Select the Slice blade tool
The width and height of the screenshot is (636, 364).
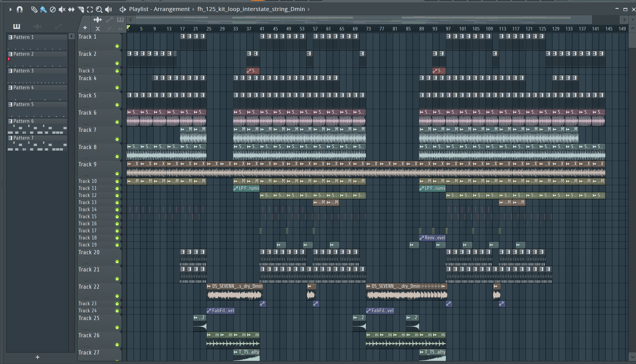click(81, 9)
